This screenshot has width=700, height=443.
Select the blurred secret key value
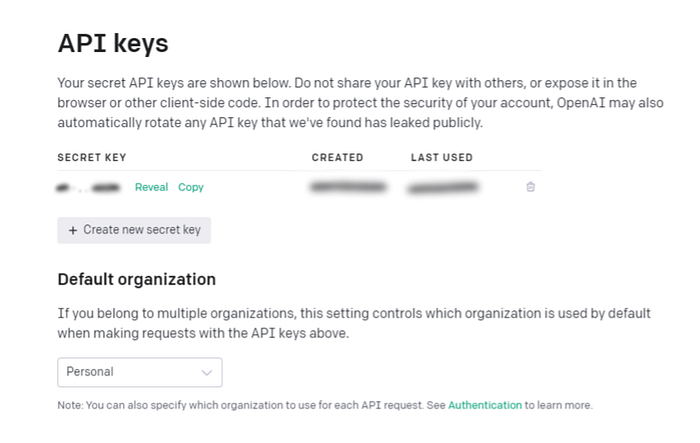click(88, 188)
